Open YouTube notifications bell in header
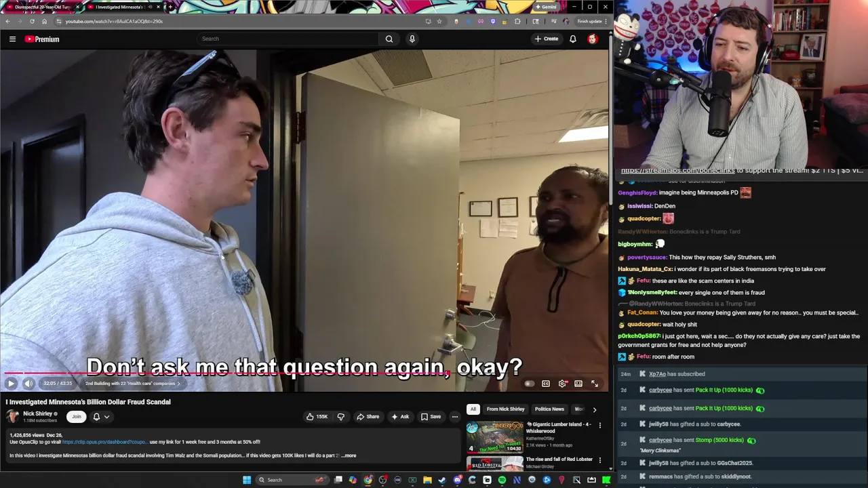The image size is (868, 488). (573, 39)
